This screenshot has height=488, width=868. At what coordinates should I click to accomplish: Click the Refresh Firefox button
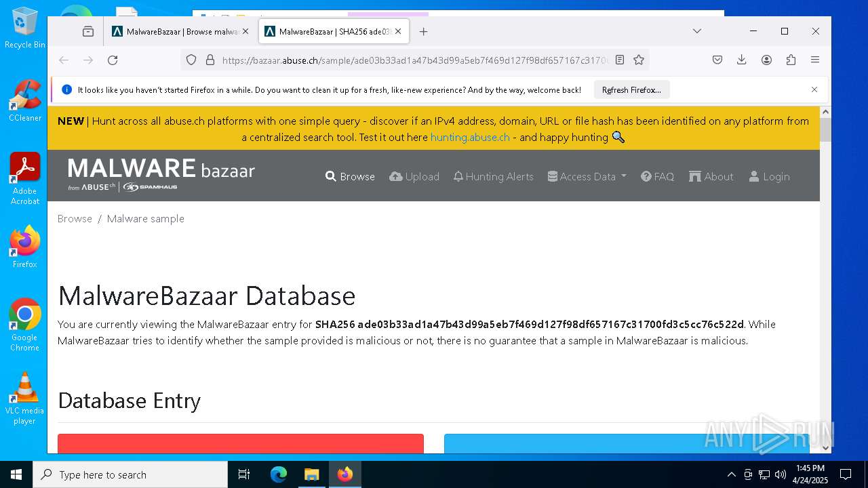(631, 89)
